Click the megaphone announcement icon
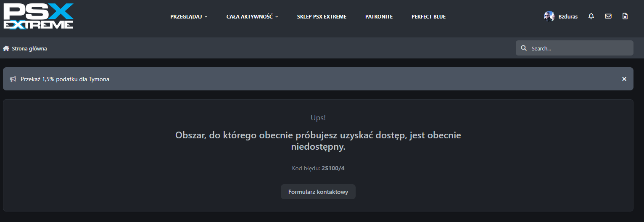The image size is (644, 222). click(13, 79)
